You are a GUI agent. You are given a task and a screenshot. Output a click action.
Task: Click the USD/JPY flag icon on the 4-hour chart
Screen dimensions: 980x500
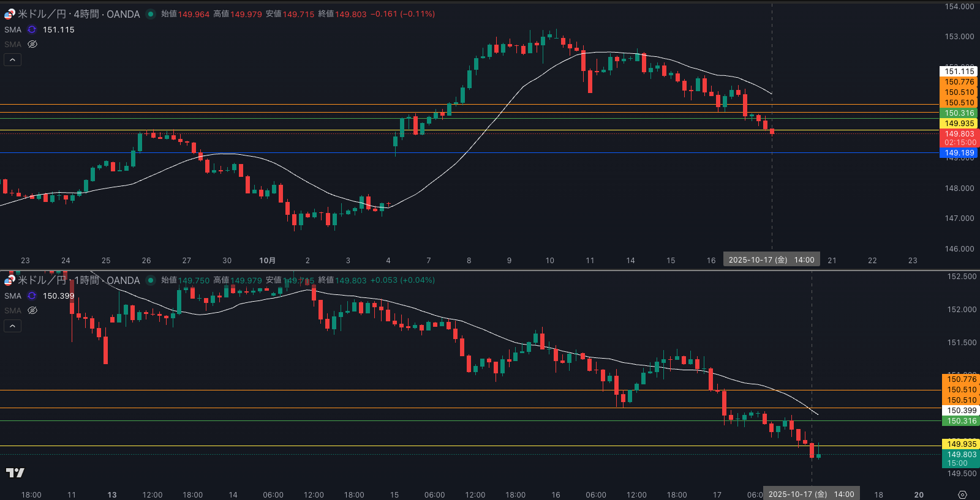pos(9,14)
